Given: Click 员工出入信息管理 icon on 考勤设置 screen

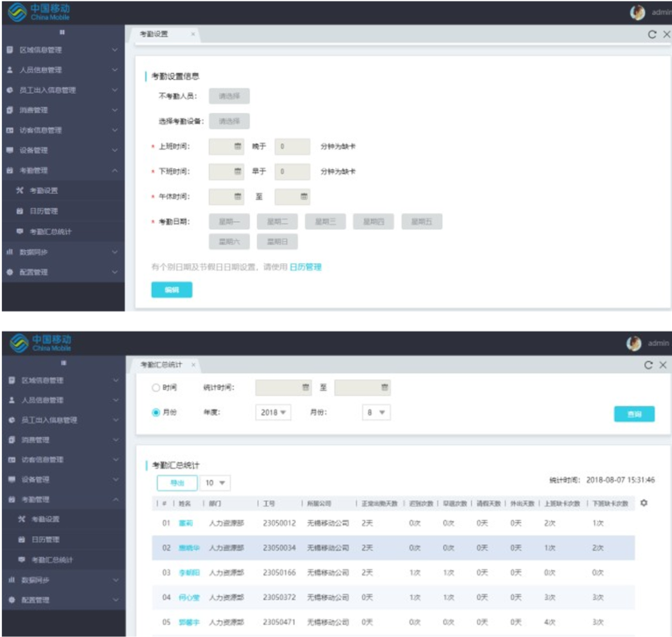Looking at the screenshot, I should pos(10,90).
